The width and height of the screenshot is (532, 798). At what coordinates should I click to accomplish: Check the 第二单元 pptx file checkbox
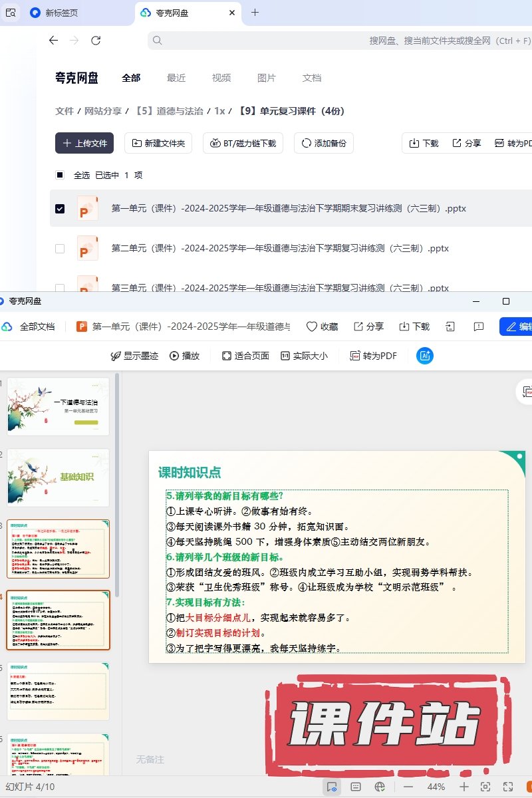click(x=60, y=249)
